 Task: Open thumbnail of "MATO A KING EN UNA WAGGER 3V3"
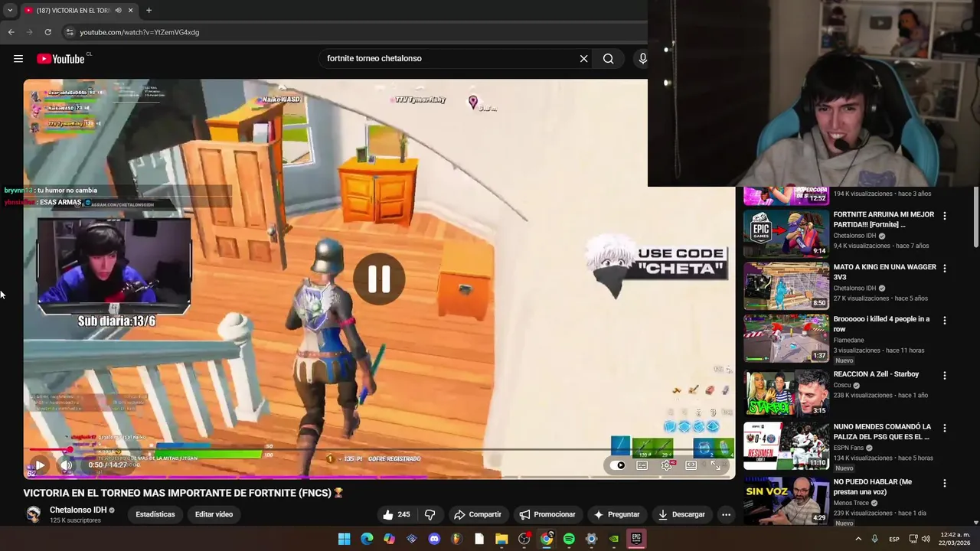[786, 285]
